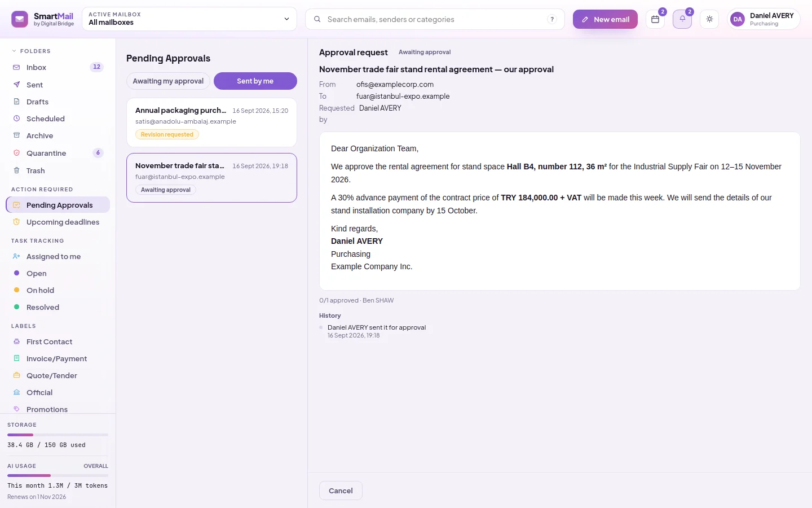Image resolution: width=812 pixels, height=508 pixels.
Task: Click the recipient fuar@istanbul-expo.example in To field
Action: (403, 96)
